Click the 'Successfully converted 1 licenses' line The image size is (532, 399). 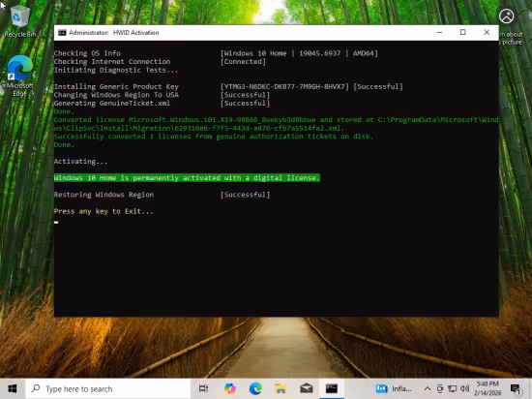coord(214,137)
